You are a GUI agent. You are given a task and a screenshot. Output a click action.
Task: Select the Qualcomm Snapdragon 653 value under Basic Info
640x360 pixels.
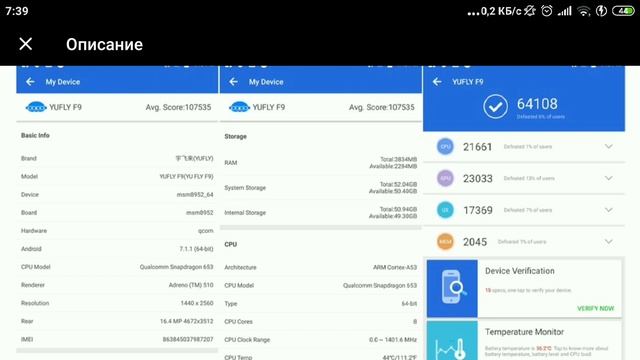click(x=176, y=267)
